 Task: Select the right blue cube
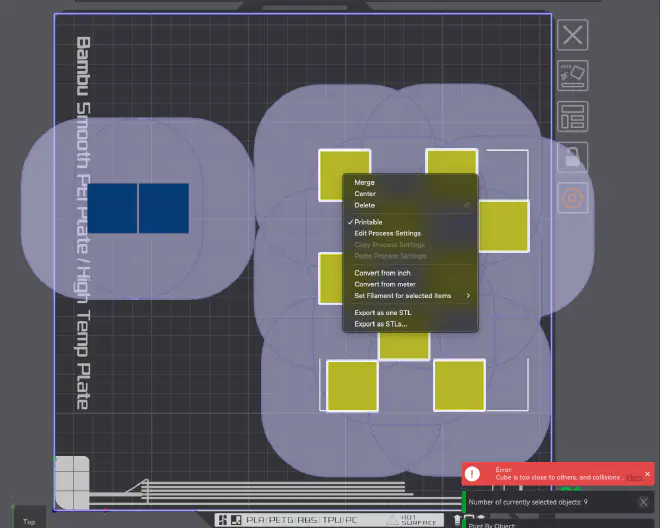pos(164,208)
